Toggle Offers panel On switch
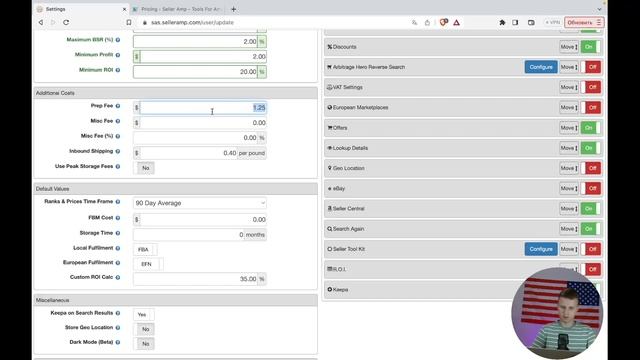The image size is (640, 360). [591, 128]
